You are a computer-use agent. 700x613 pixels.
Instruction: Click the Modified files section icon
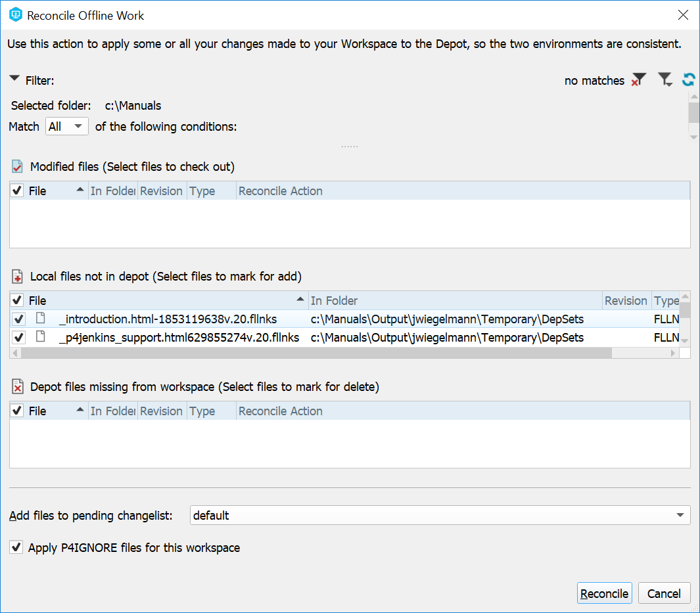(x=18, y=167)
